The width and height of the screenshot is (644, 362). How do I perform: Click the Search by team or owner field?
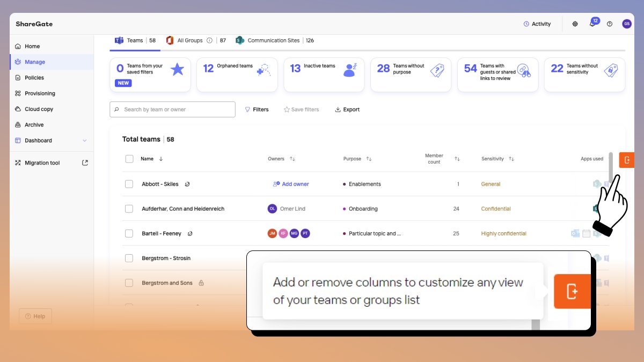tap(172, 109)
